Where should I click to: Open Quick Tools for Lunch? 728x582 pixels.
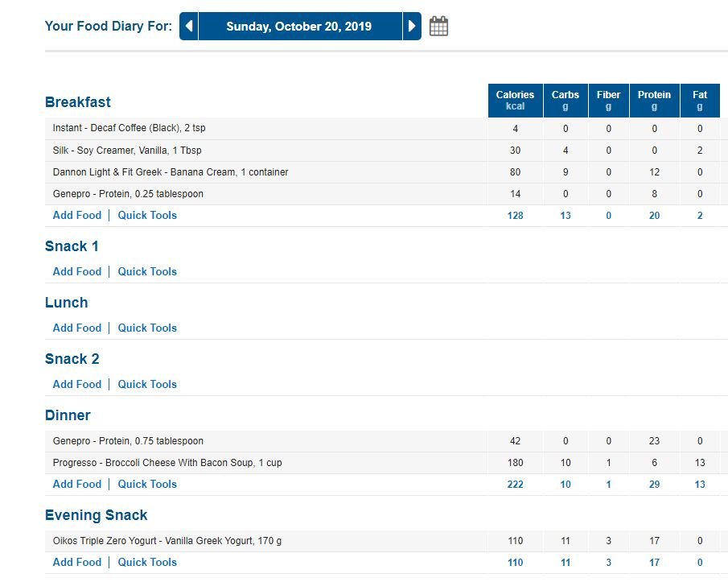[147, 328]
